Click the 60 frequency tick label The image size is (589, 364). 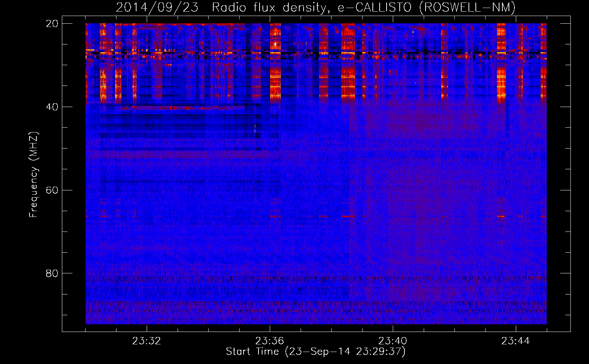[x=52, y=190]
